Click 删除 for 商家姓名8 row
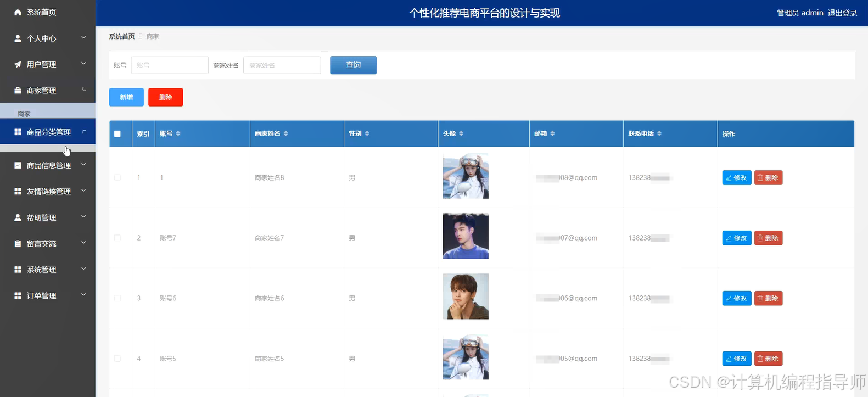 [x=768, y=178]
